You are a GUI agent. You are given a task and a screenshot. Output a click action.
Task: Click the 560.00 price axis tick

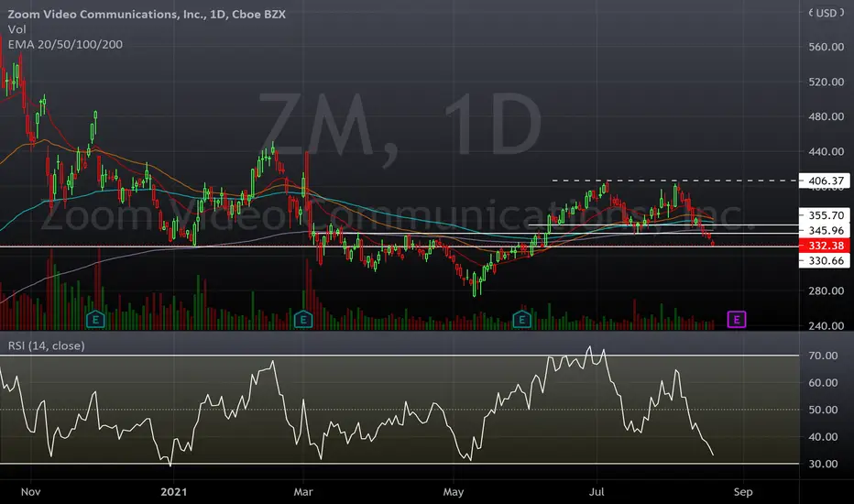pyautogui.click(x=827, y=47)
